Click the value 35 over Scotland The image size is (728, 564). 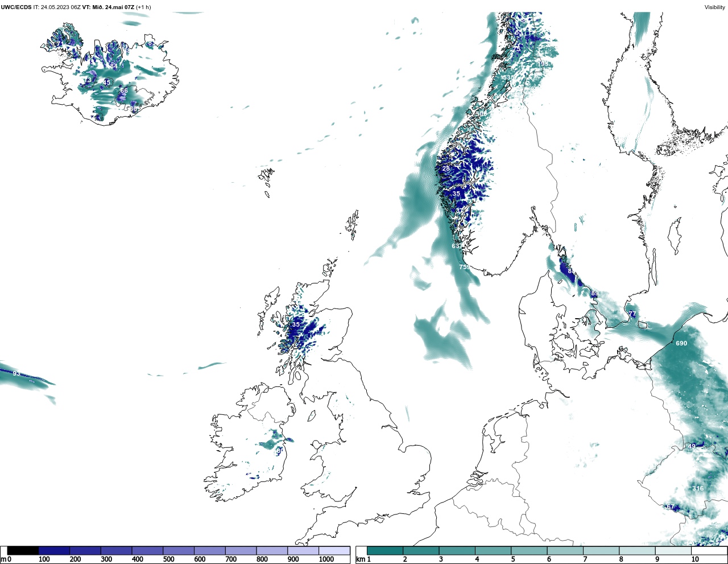click(295, 324)
